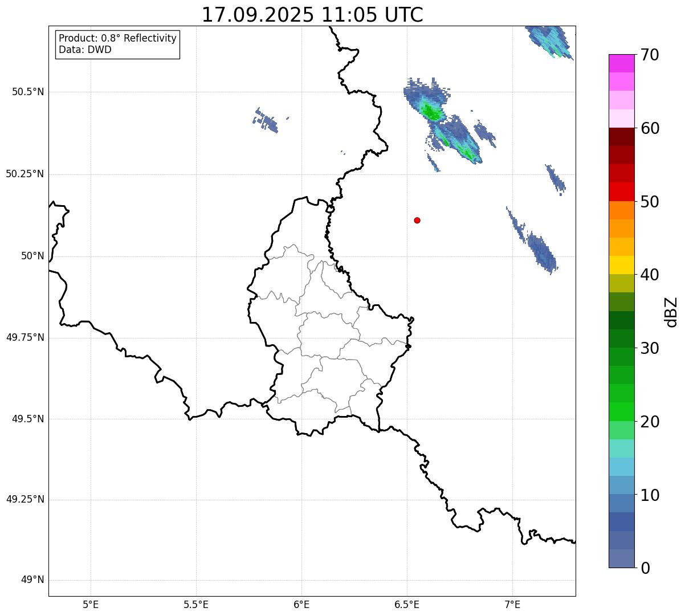Click the 6.5°E longitude label
This screenshot has height=616, width=685.
point(407,604)
